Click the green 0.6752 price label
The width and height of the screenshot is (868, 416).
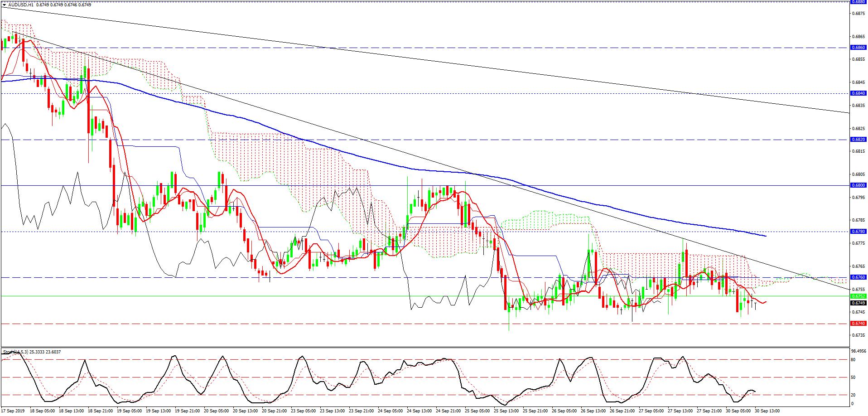click(x=858, y=296)
